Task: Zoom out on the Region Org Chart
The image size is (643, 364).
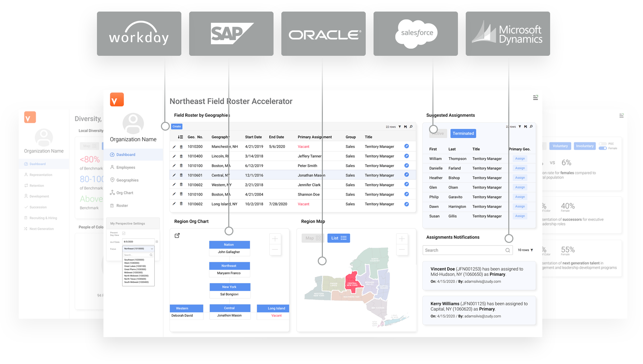Action: 275,250
